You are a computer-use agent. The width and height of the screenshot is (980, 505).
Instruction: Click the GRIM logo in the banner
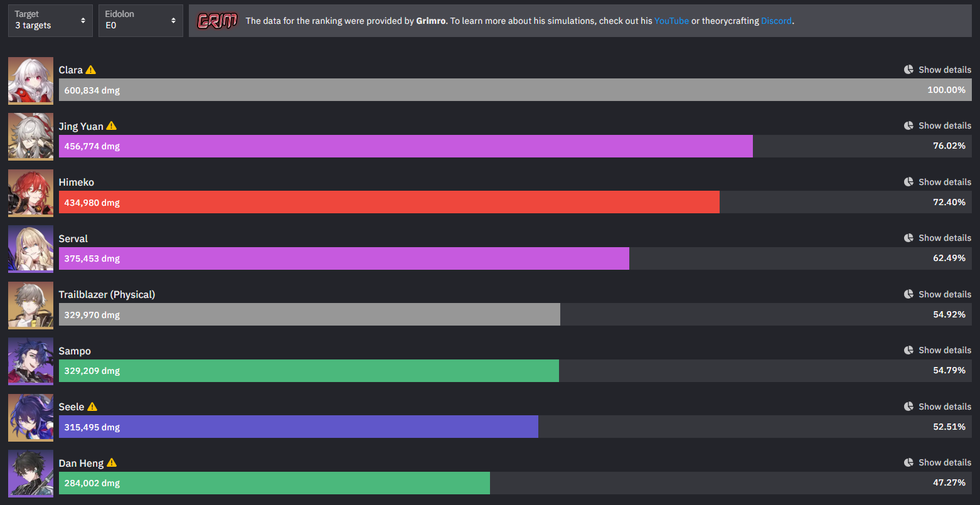click(217, 21)
